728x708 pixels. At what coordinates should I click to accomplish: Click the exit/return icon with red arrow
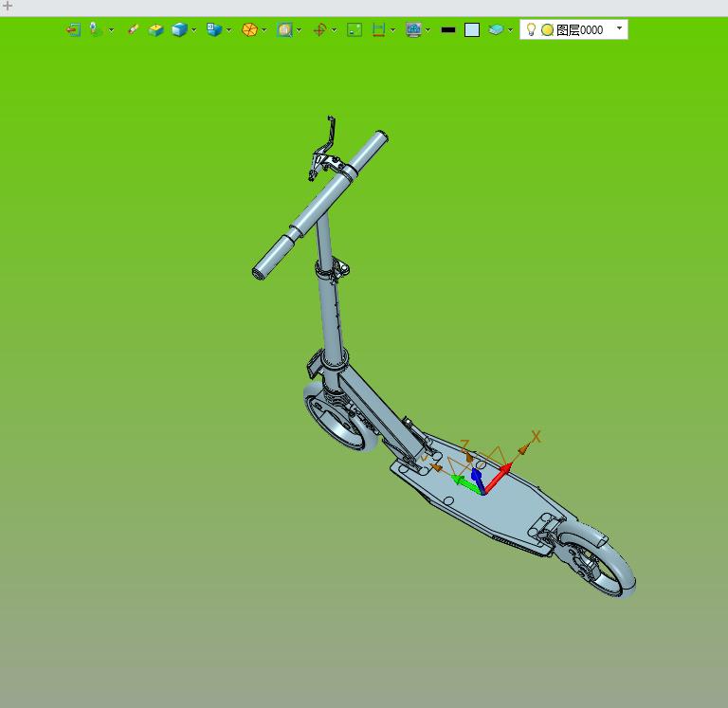tap(73, 29)
